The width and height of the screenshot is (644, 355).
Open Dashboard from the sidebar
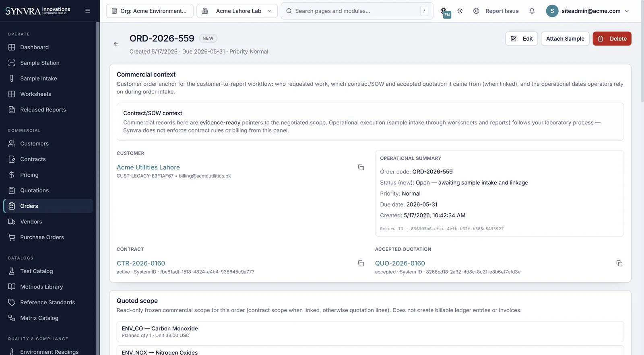click(x=48, y=47)
